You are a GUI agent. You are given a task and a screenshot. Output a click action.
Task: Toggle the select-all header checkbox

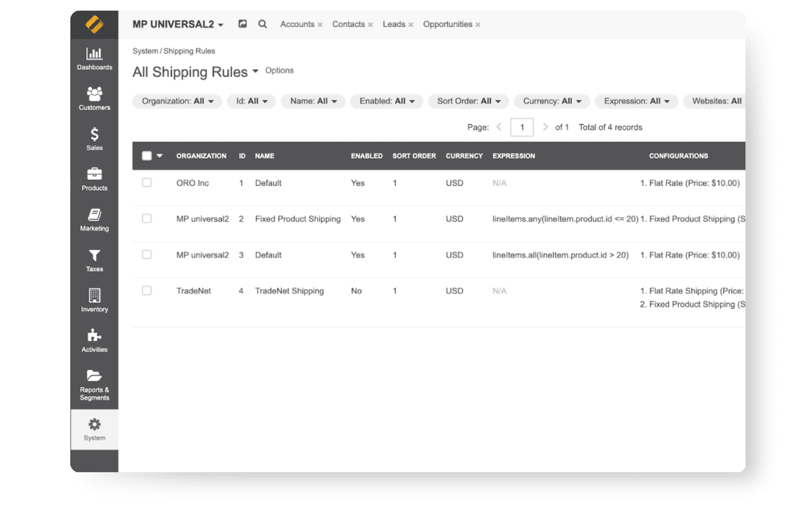pos(147,155)
